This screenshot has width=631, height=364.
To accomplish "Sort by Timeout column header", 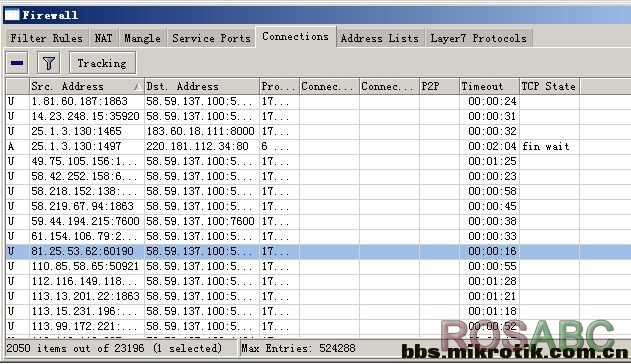I will tap(489, 86).
